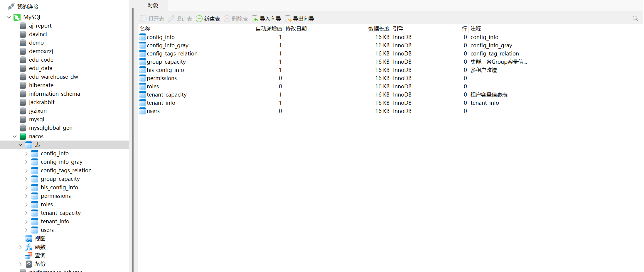Switch to the 对象 tab
This screenshot has height=272, width=644.
coord(153,6)
